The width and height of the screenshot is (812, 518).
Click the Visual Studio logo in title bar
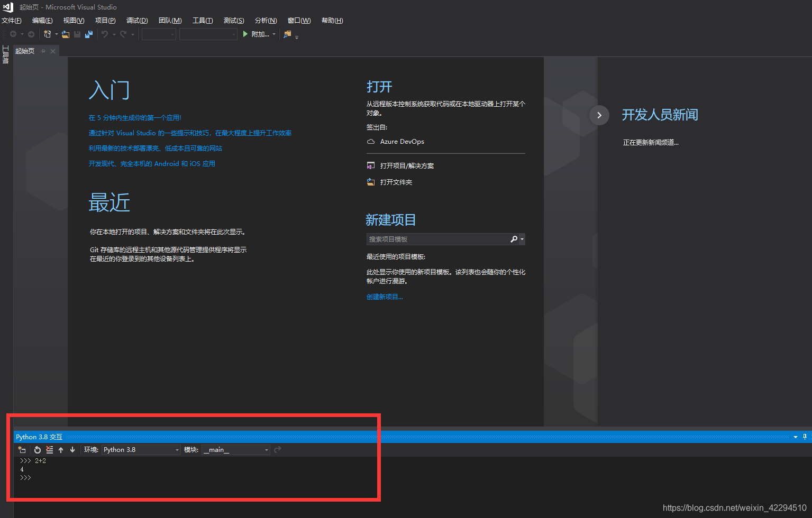[7, 7]
